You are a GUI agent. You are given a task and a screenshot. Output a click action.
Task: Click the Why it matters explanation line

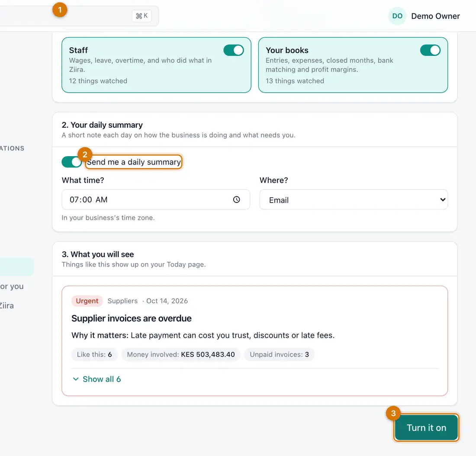pos(203,335)
